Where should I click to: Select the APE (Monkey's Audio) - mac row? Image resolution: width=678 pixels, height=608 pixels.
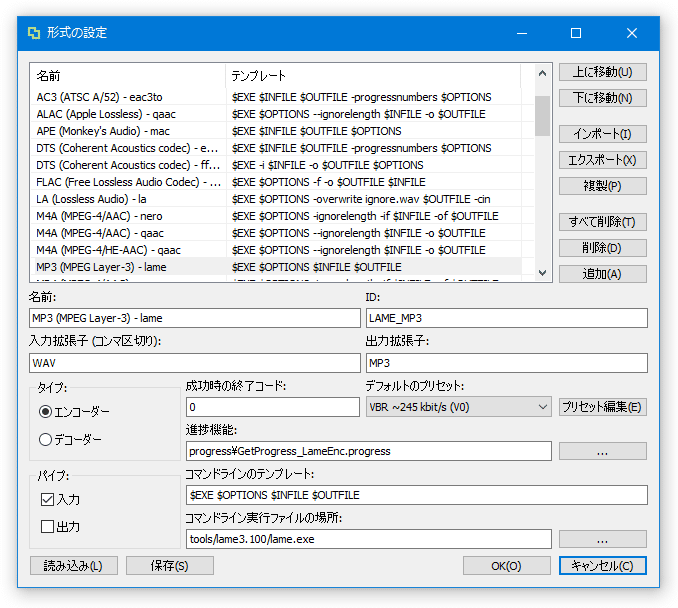(x=276, y=131)
